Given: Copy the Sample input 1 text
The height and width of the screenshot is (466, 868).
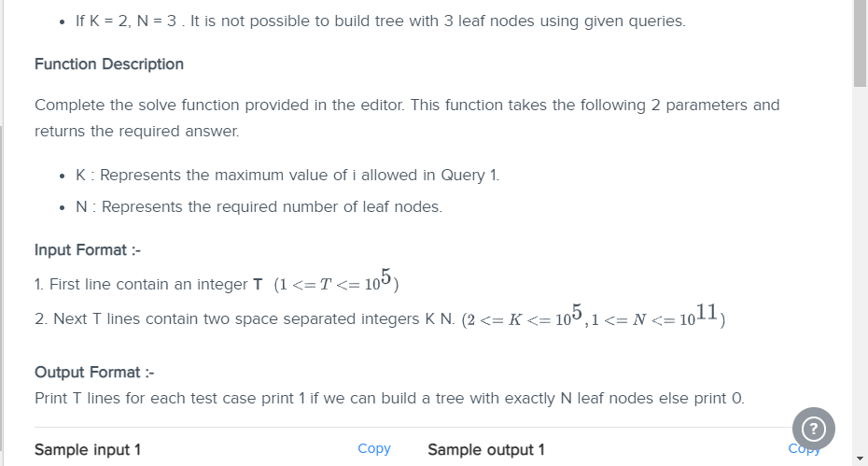Looking at the screenshot, I should [374, 448].
